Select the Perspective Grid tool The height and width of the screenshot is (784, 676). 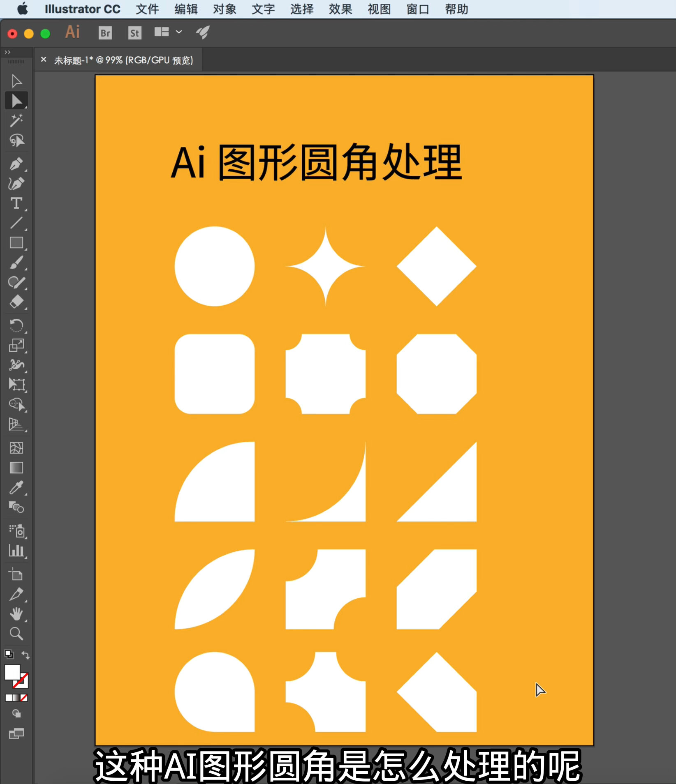(16, 424)
